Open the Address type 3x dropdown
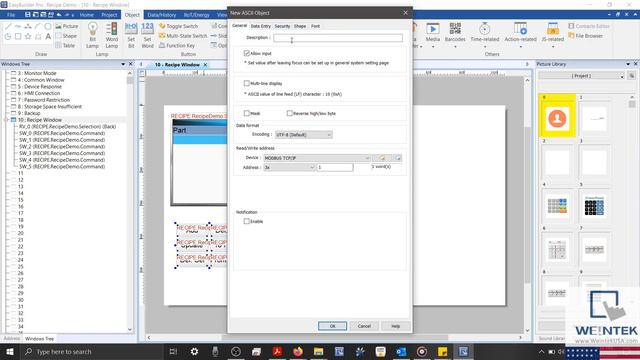 point(289,167)
